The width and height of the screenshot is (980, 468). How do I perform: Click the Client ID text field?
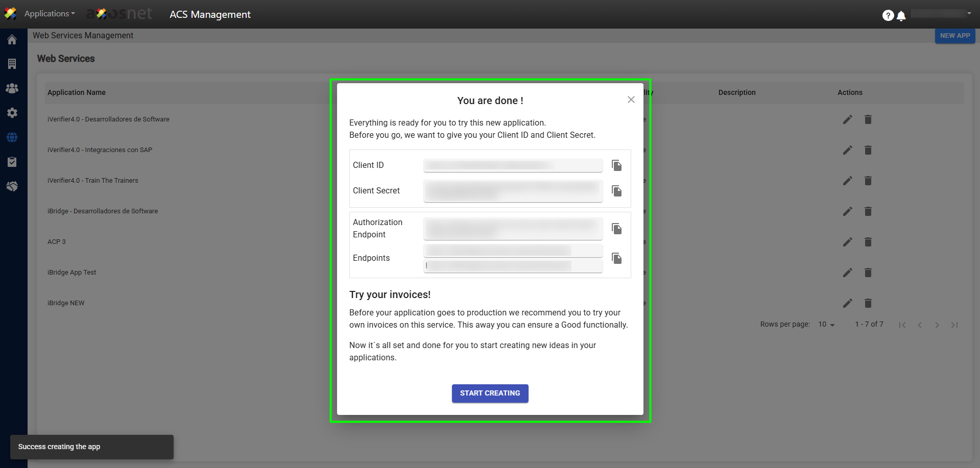(513, 165)
